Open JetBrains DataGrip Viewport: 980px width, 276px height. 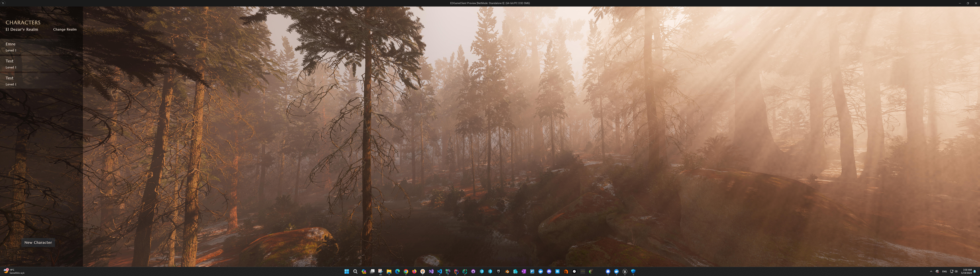point(448,271)
